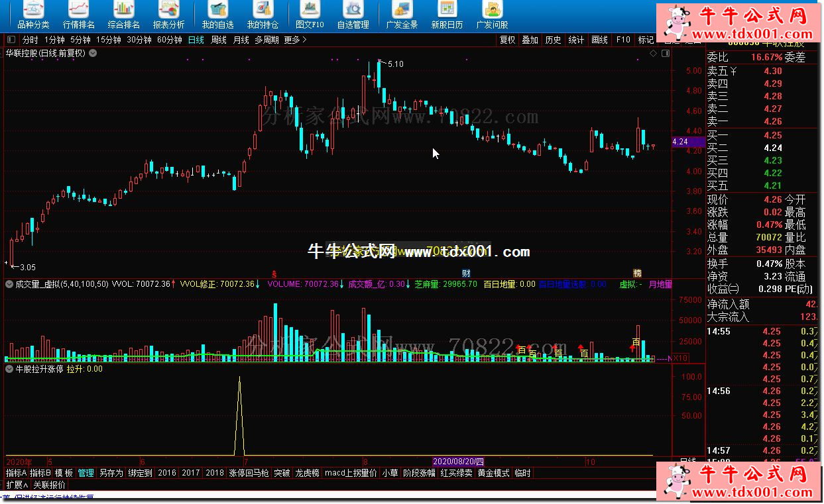Click the F10 button above chart
824x504 pixels.
623,40
